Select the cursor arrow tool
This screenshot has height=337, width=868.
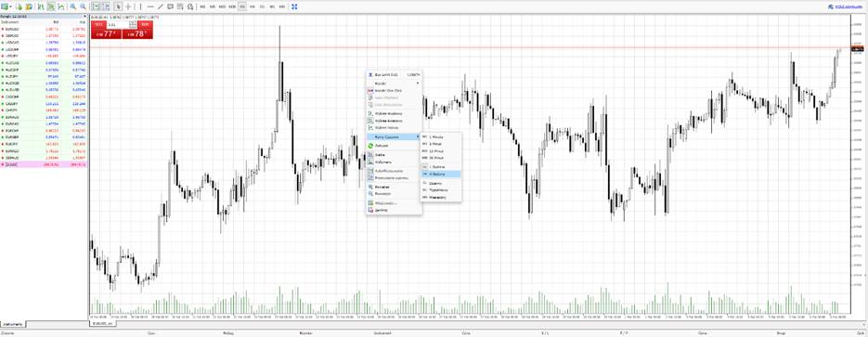point(118,6)
